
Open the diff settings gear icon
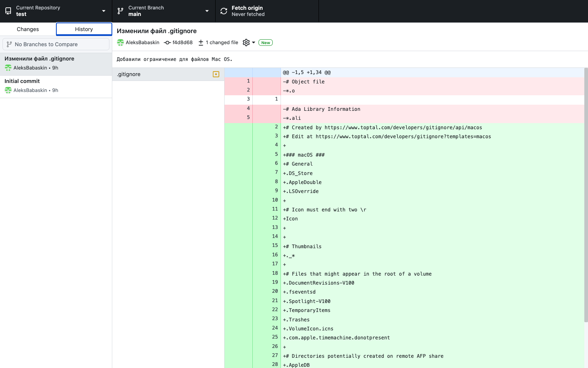tap(246, 43)
